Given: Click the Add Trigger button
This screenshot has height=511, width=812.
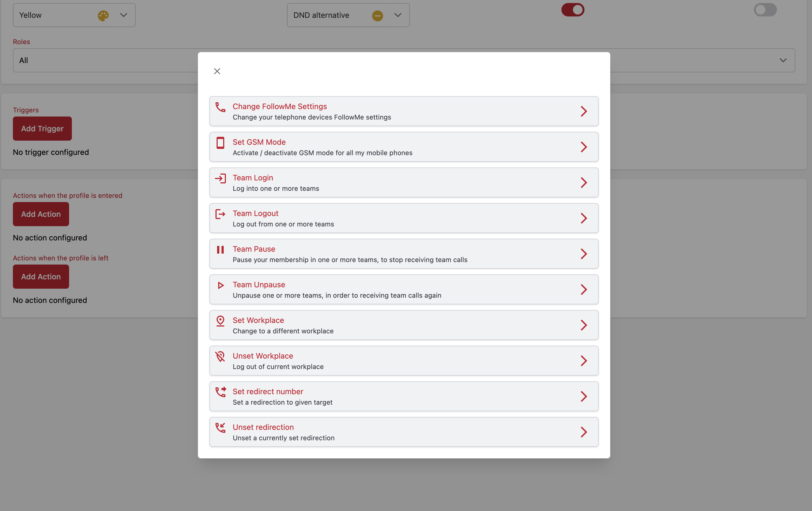Looking at the screenshot, I should (x=42, y=128).
